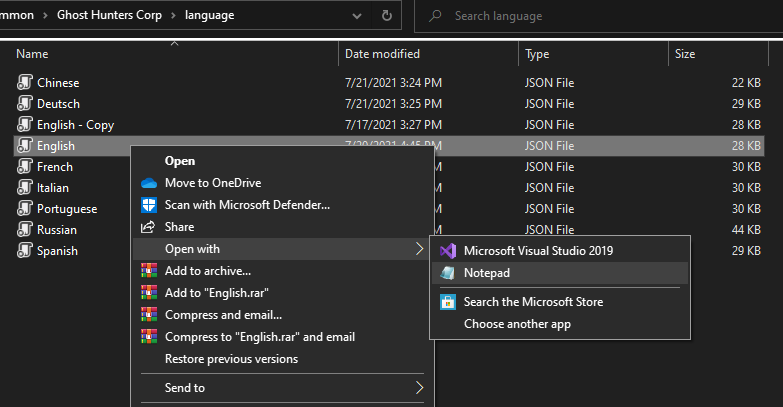
Task: Click the Microsoft Defender shield icon
Action: tap(149, 205)
